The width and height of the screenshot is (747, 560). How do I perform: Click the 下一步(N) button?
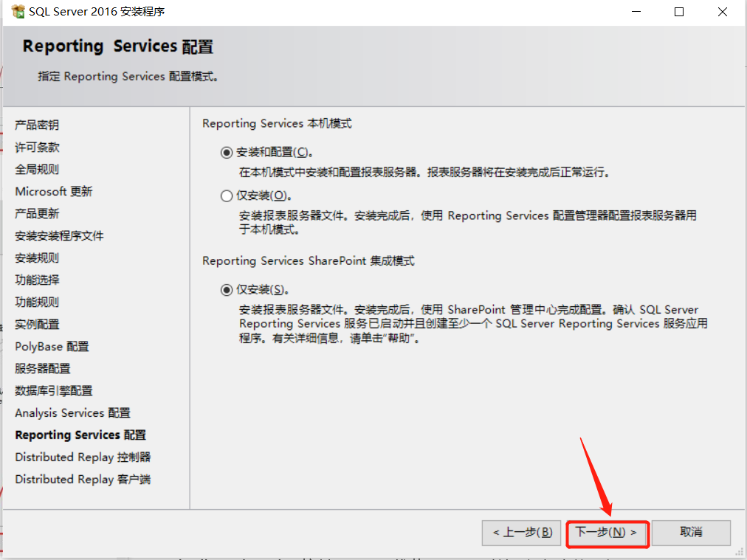click(x=607, y=533)
